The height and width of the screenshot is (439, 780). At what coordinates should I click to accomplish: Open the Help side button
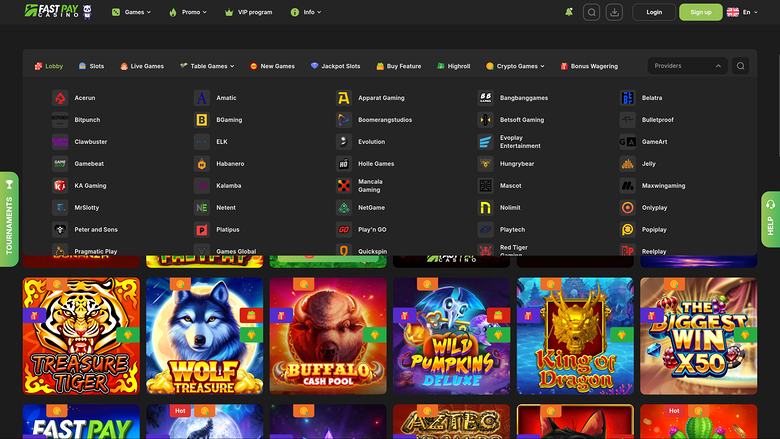(x=771, y=219)
